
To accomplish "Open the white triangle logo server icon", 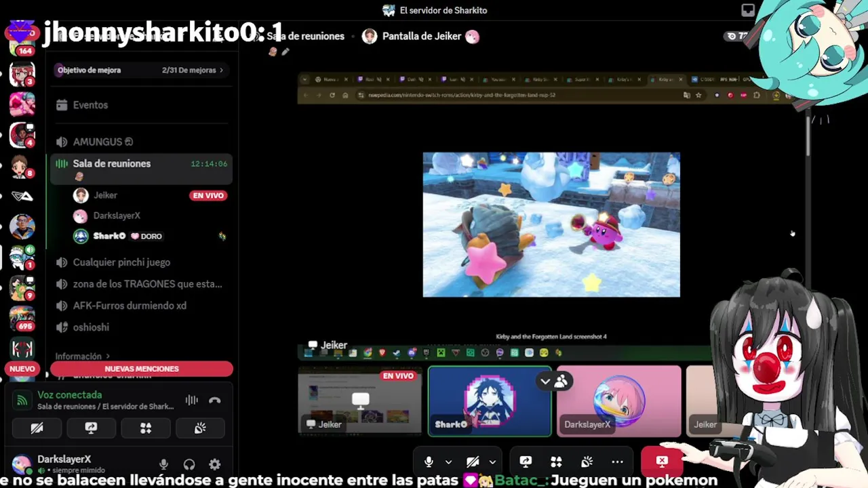I will click(x=22, y=197).
